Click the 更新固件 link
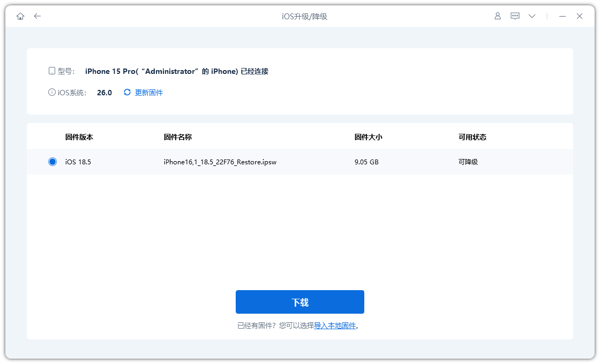Image resolution: width=600 pixels, height=364 pixels. coord(149,93)
